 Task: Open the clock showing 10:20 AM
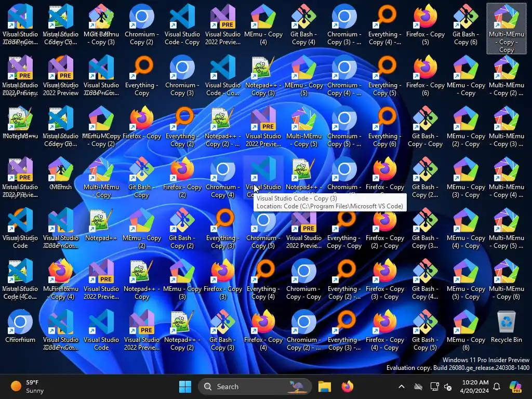[474, 387]
